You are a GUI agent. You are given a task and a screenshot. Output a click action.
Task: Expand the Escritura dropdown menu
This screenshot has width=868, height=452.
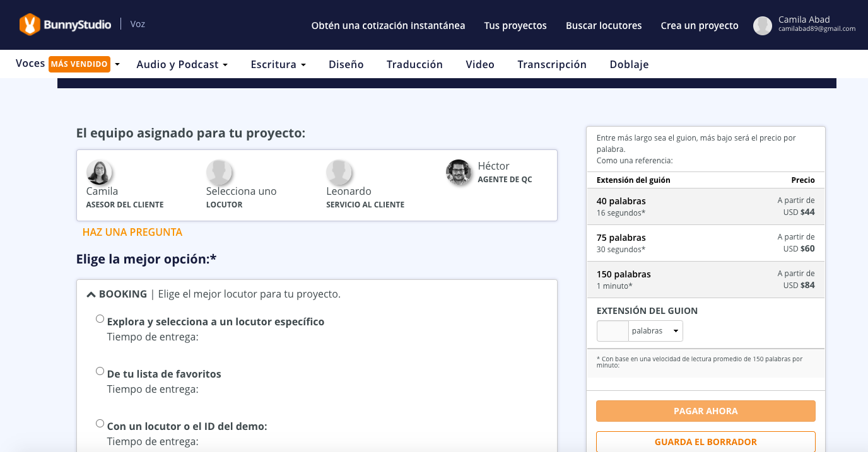pos(278,64)
